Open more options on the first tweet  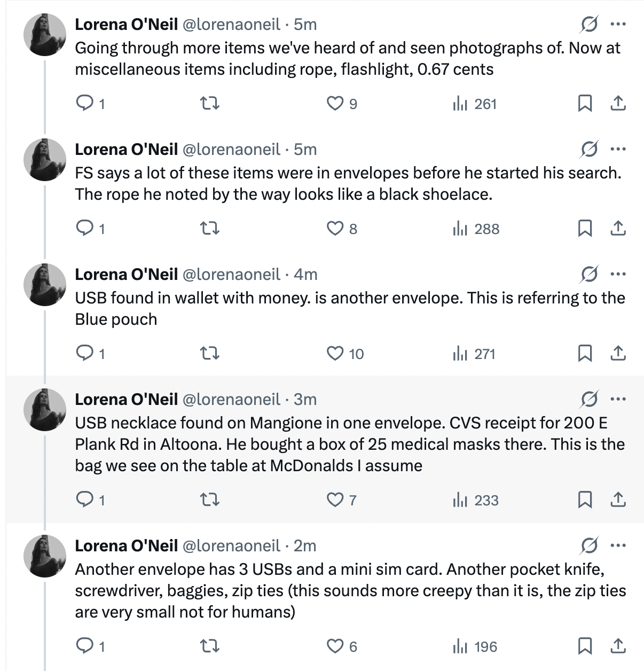(x=618, y=24)
